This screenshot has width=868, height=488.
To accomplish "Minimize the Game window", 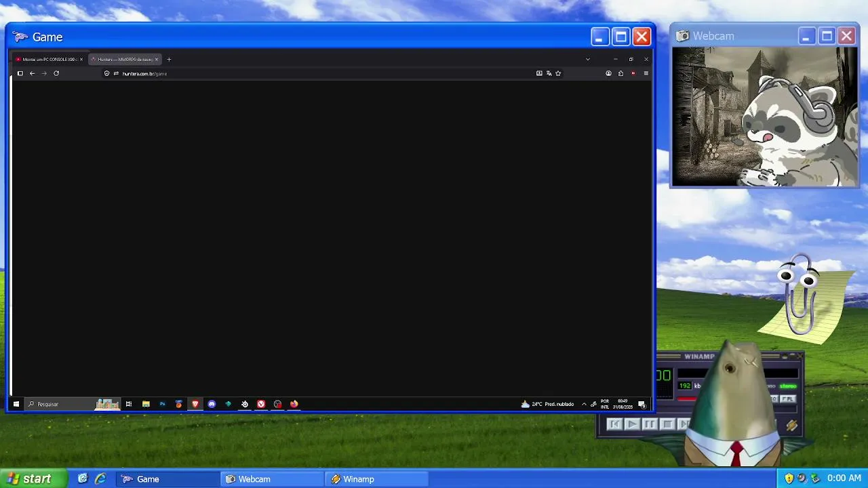I will pos(599,37).
